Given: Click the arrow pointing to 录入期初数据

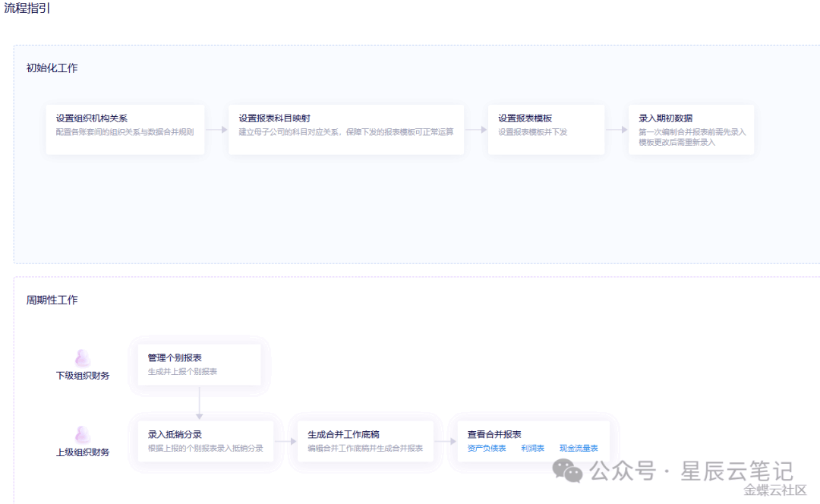Looking at the screenshot, I should pyautogui.click(x=617, y=130).
